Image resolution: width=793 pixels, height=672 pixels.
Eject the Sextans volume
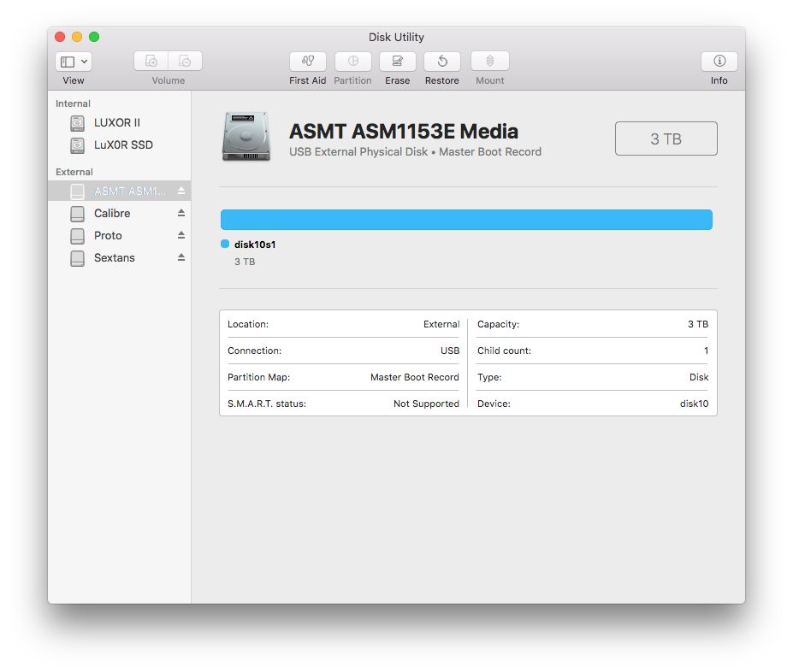click(x=181, y=257)
